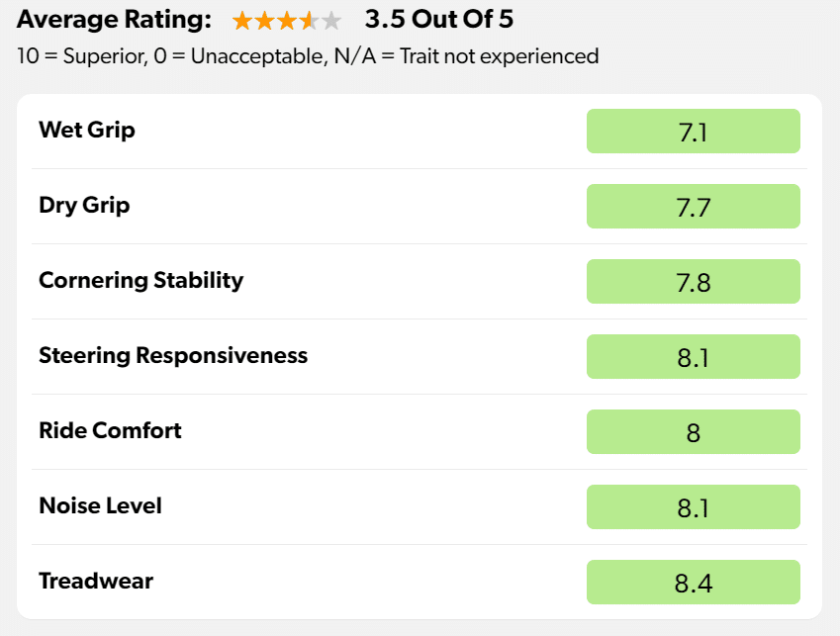Select the Wet Grip label
This screenshot has height=636, width=840.
(x=87, y=130)
